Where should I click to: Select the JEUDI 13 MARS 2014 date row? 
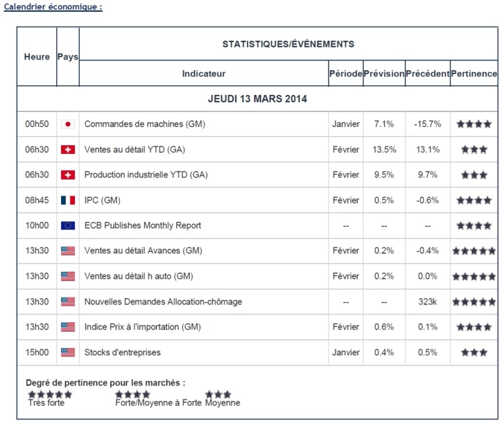click(x=257, y=98)
